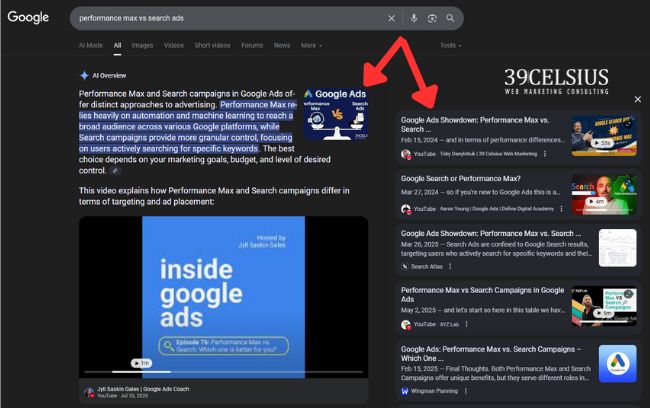Select the All results tab
The image size is (650, 408).
(x=118, y=45)
